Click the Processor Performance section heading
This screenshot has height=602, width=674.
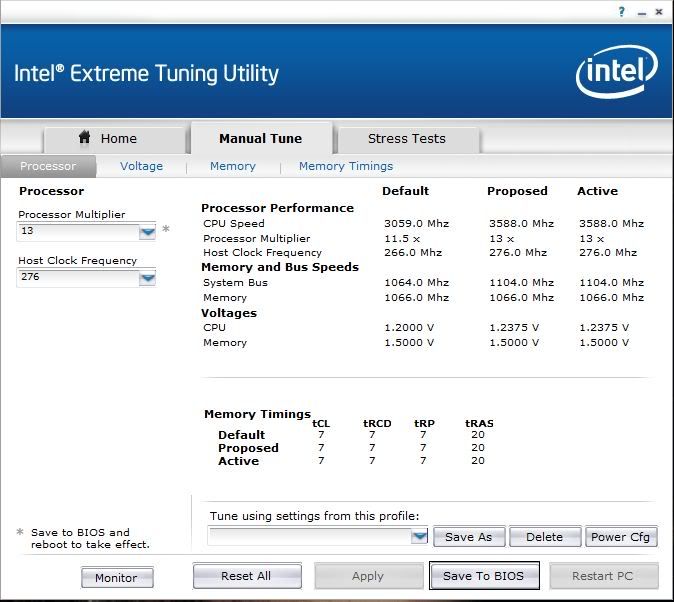tap(278, 208)
